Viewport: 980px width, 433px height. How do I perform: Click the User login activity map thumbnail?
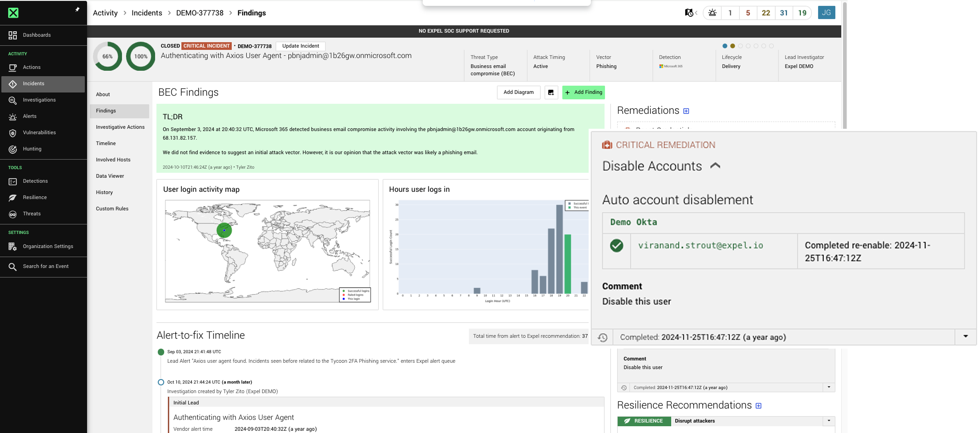tap(268, 251)
